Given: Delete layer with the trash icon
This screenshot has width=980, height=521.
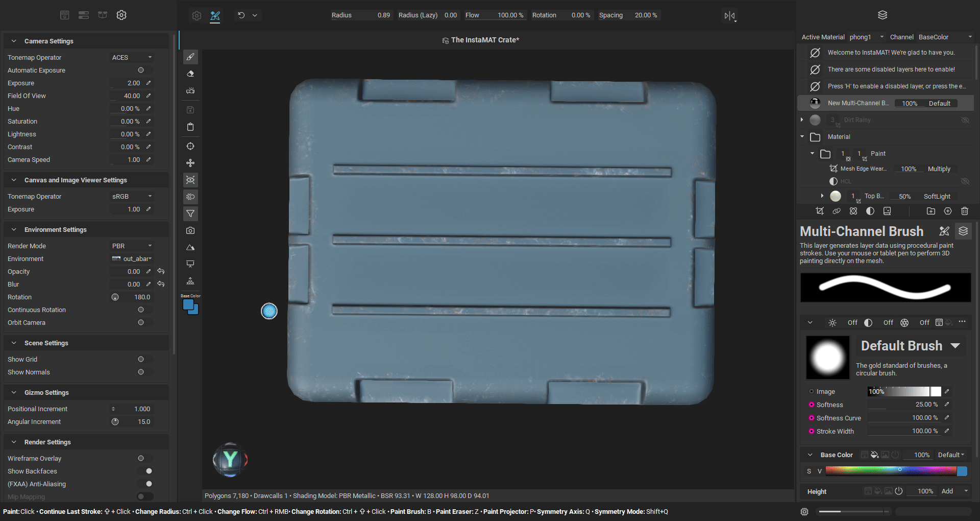Looking at the screenshot, I should coord(964,211).
